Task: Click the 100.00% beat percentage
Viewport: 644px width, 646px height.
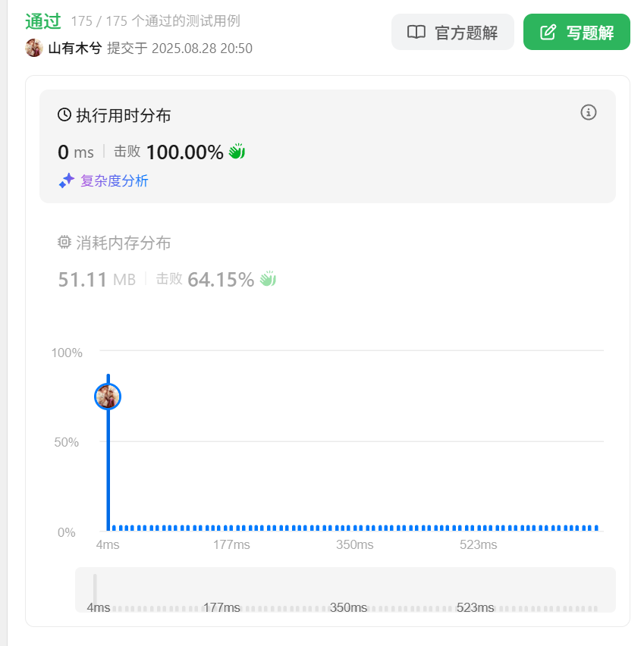Action: click(x=185, y=152)
